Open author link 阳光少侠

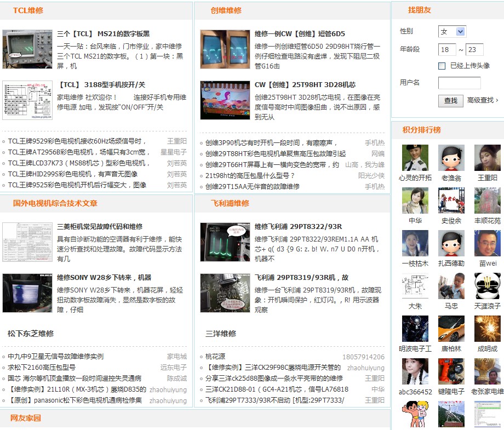tap(371, 175)
